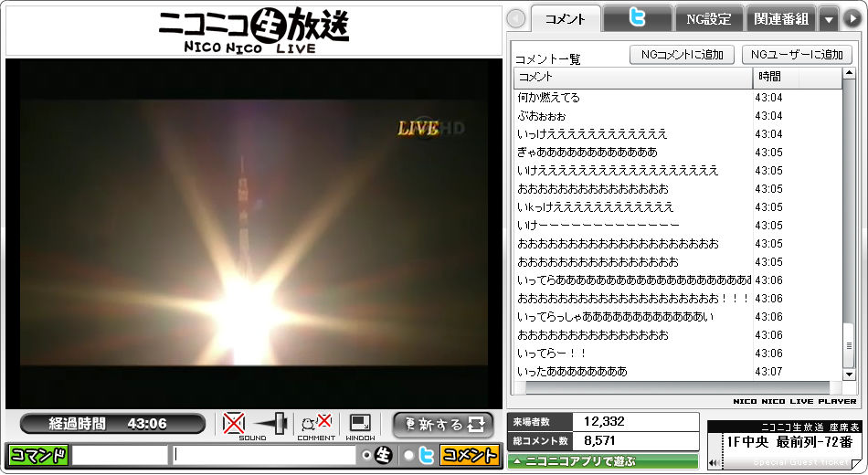Click the vertical scrollbar thumb

(849, 345)
